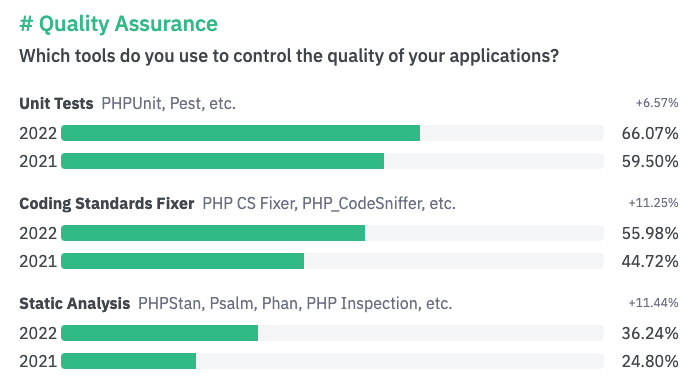Viewport: 697px width, 378px height.
Task: Click the Coding Standards Fixer 2021 bar
Action: click(183, 261)
